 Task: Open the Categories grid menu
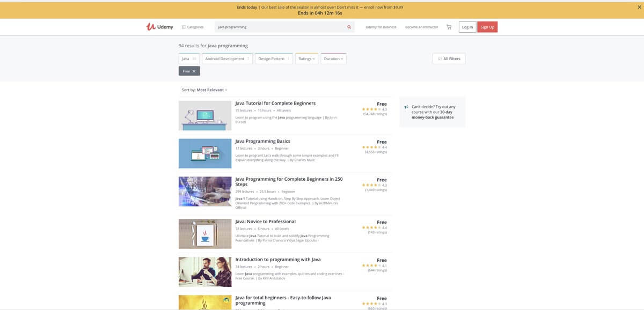point(193,27)
